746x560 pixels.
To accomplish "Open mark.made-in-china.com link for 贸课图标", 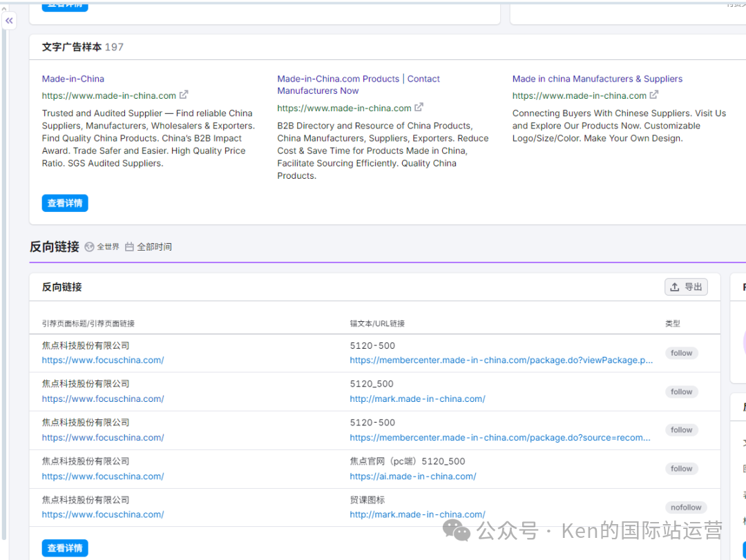I will [417, 514].
